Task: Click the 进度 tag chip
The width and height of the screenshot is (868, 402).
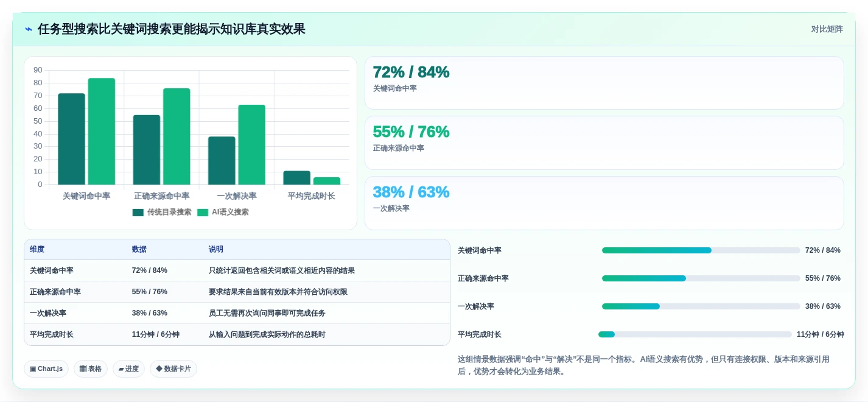Action: (128, 368)
